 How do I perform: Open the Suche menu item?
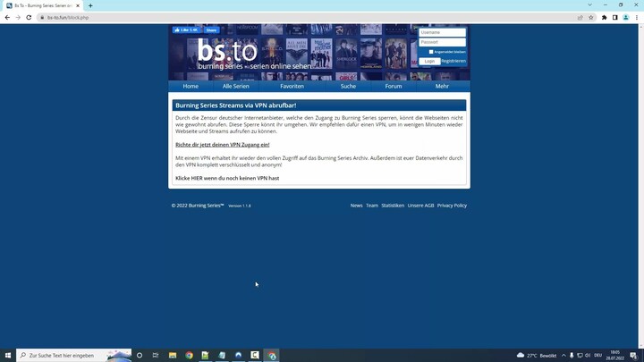coord(348,86)
